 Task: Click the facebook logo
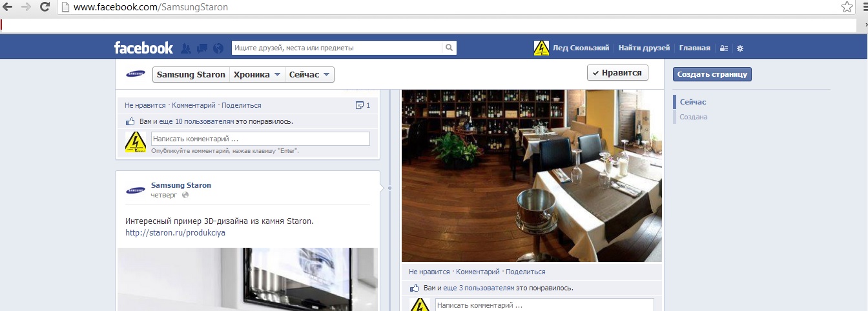(143, 48)
